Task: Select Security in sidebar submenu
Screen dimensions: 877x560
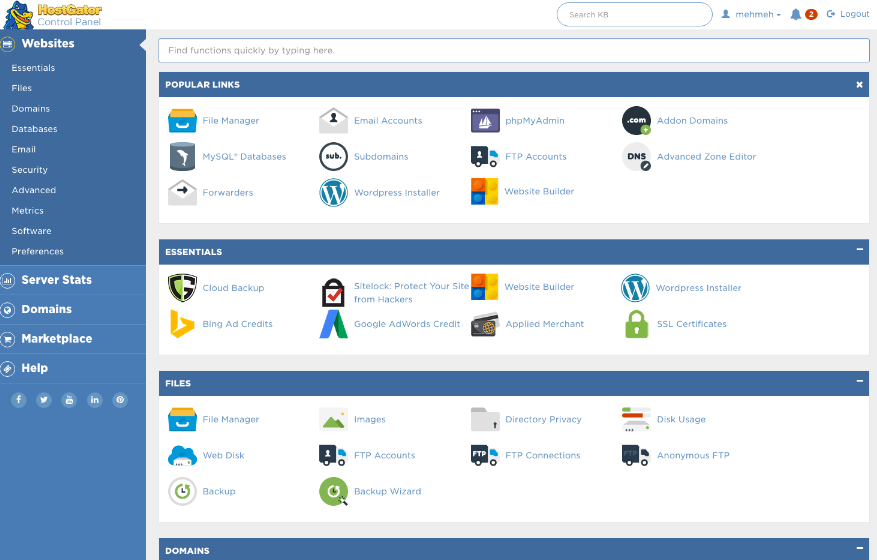Action: click(30, 170)
